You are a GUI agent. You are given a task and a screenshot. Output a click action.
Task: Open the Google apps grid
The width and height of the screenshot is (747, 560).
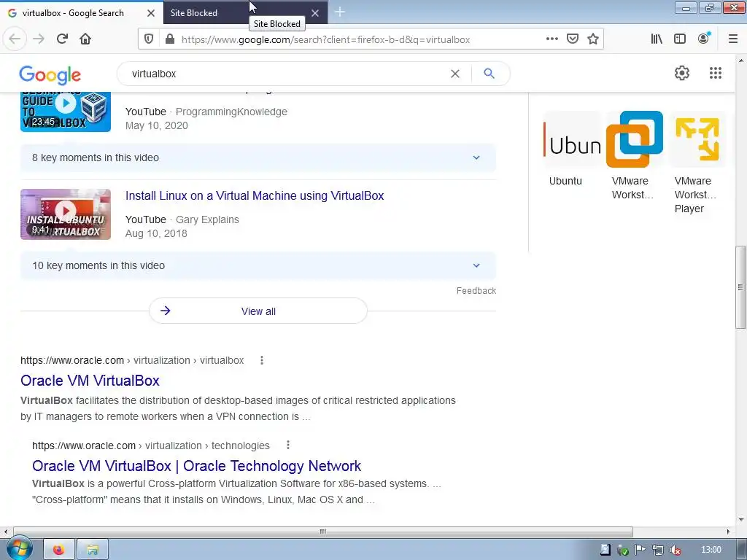pos(715,73)
